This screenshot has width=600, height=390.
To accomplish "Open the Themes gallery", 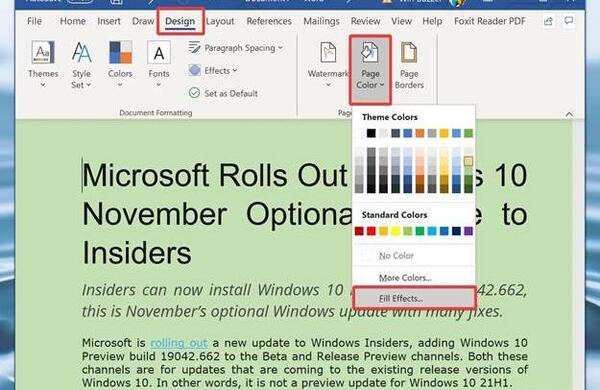I will pyautogui.click(x=43, y=64).
